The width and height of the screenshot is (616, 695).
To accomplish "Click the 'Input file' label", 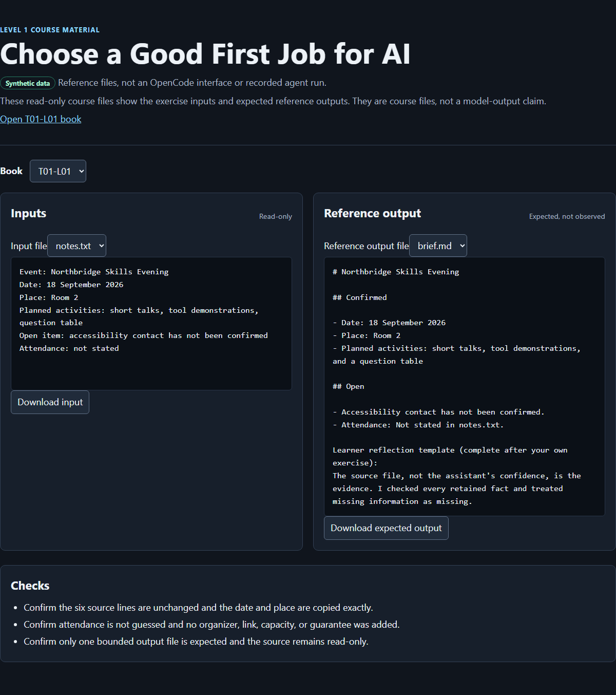I will tap(29, 246).
